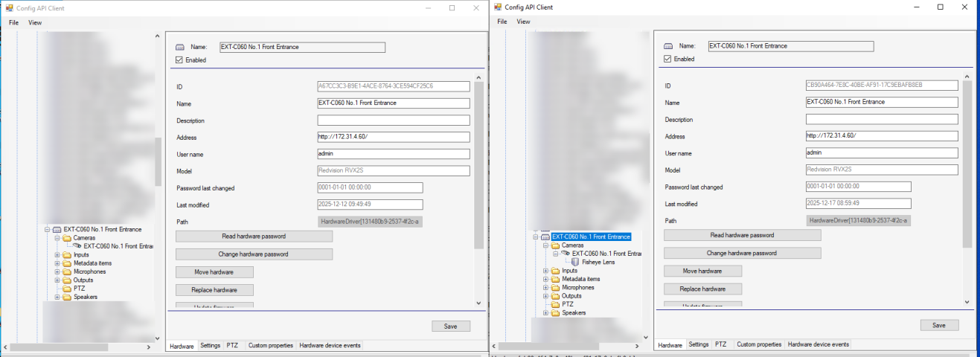The image size is (980, 357).
Task: Expand the Inputs node in the left window tree
Action: [57, 255]
